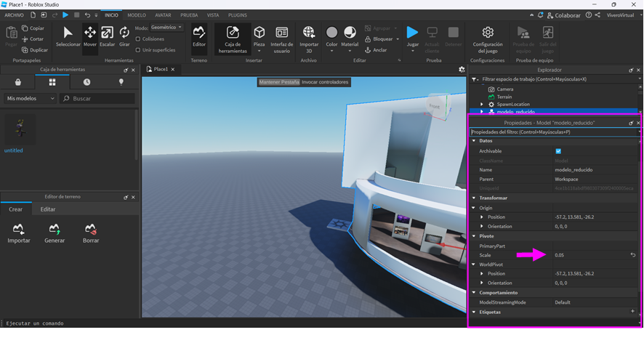The image size is (644, 343).
Task: Open Configuración del juego settings
Action: click(488, 37)
